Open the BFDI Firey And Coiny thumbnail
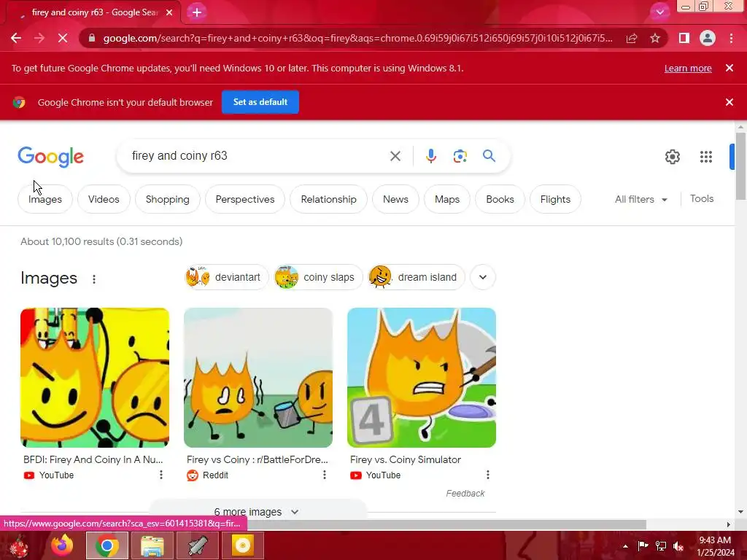747x560 pixels. pyautogui.click(x=95, y=378)
